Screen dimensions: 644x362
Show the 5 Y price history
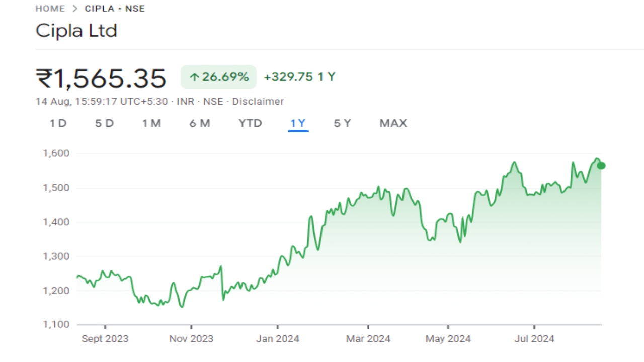[x=342, y=123]
